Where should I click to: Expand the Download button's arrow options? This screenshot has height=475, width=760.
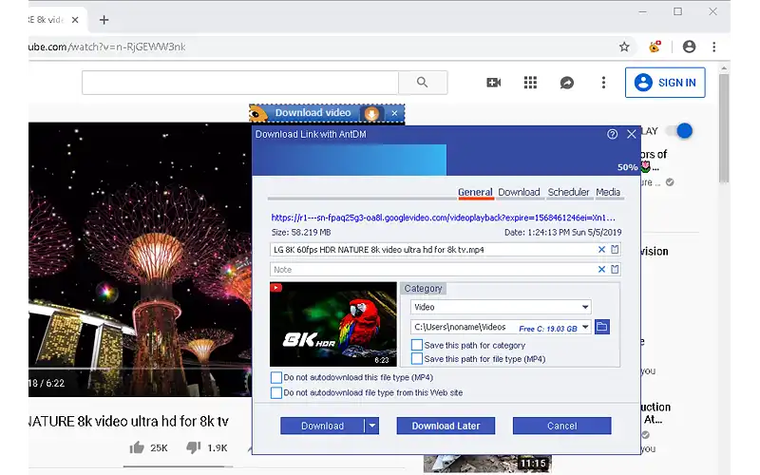(x=372, y=426)
